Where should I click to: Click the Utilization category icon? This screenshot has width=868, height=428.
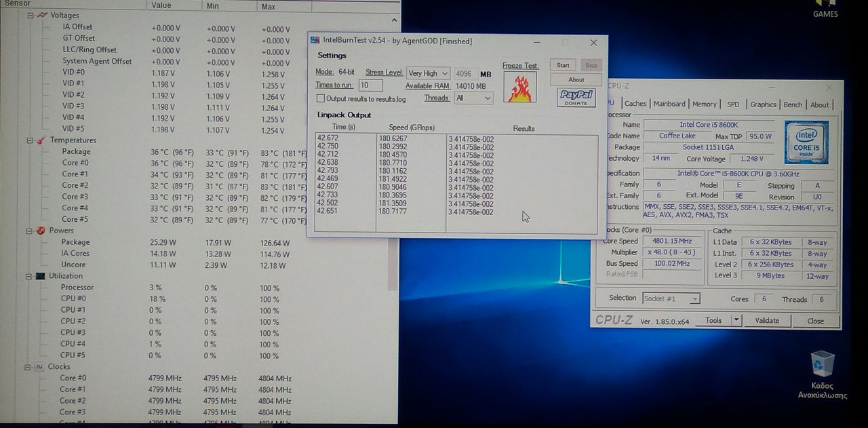point(41,276)
